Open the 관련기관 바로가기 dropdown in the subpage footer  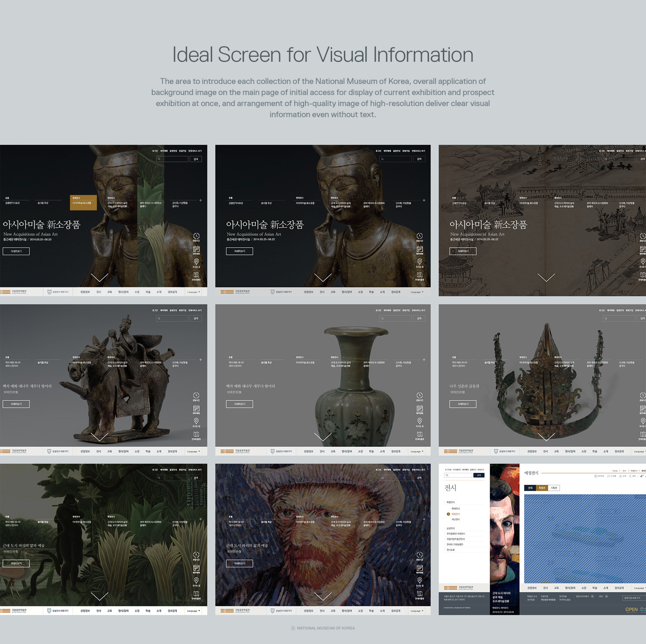(634, 598)
